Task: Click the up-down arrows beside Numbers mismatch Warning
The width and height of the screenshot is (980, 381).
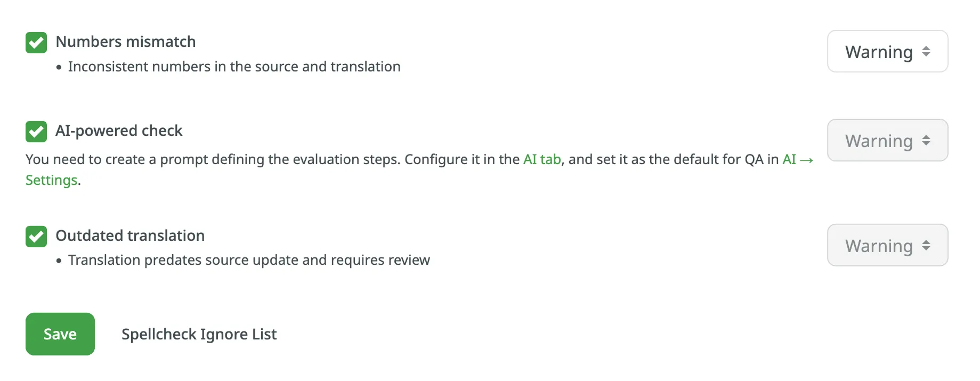Action: 926,52
